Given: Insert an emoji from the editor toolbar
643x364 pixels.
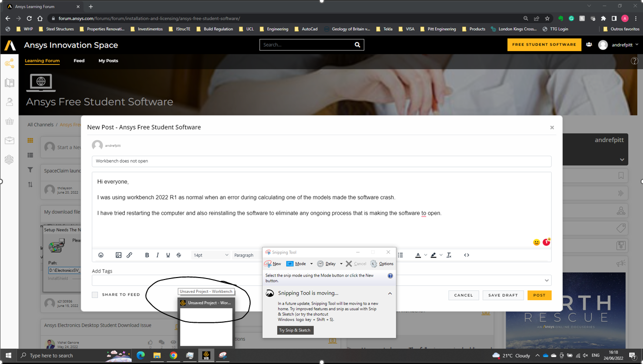Looking at the screenshot, I should [x=101, y=255].
